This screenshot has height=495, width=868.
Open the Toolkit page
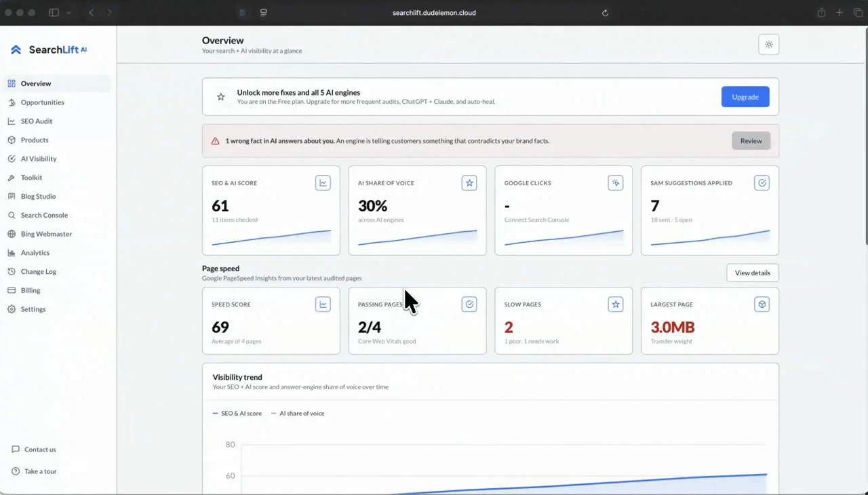pos(56,178)
